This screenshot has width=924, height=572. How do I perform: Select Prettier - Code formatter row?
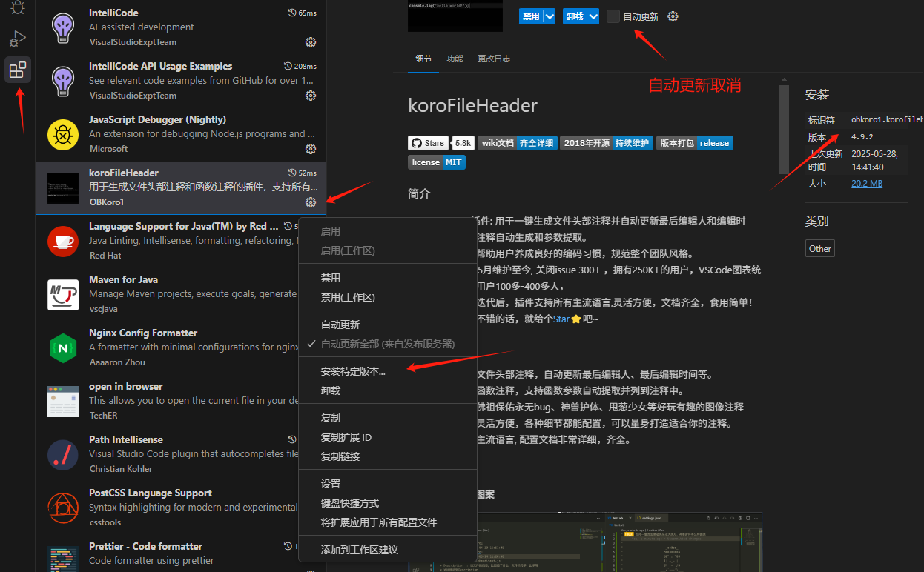tap(181, 554)
